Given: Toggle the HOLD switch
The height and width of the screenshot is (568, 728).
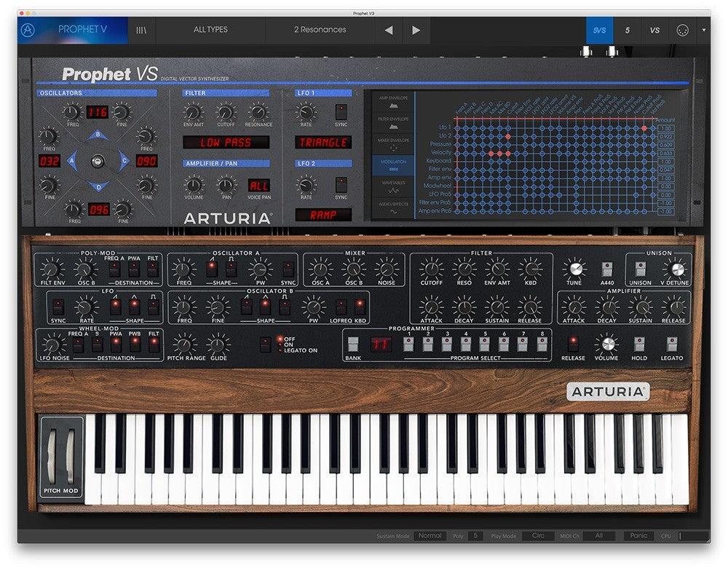Looking at the screenshot, I should 639,344.
